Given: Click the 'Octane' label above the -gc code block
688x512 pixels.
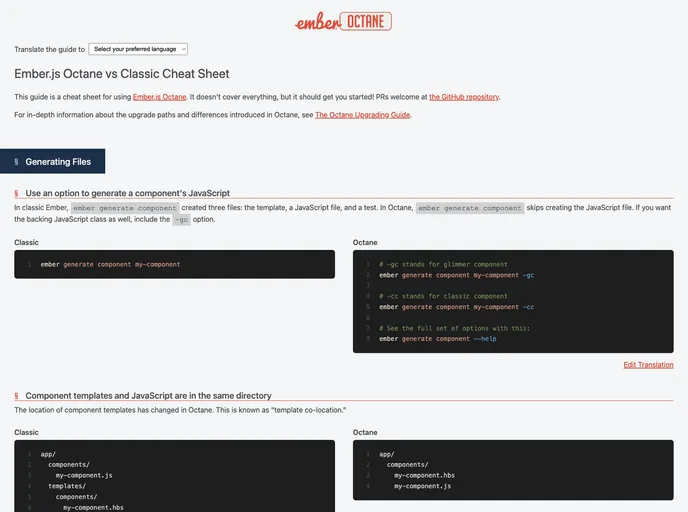Looking at the screenshot, I should (365, 242).
